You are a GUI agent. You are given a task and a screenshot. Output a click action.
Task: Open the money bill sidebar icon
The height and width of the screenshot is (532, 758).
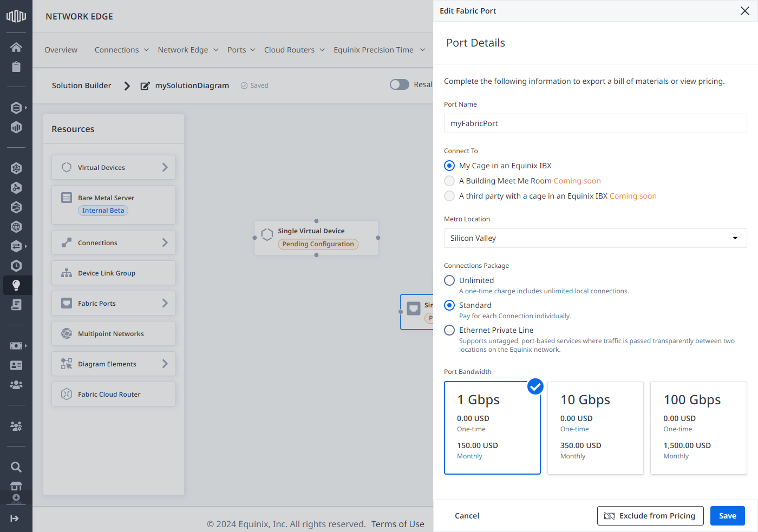[x=16, y=346]
